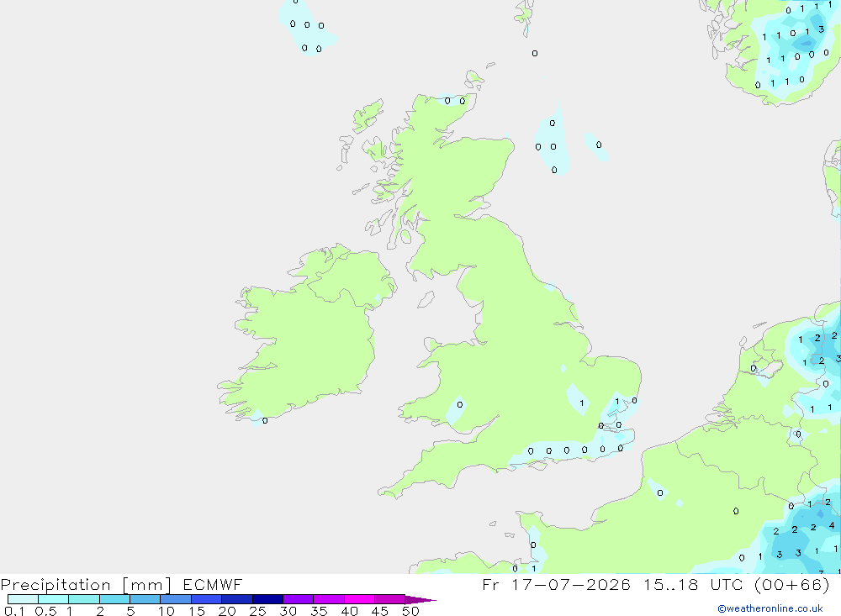Click the '0.1' legend scale label
841x616 pixels.
point(14,611)
